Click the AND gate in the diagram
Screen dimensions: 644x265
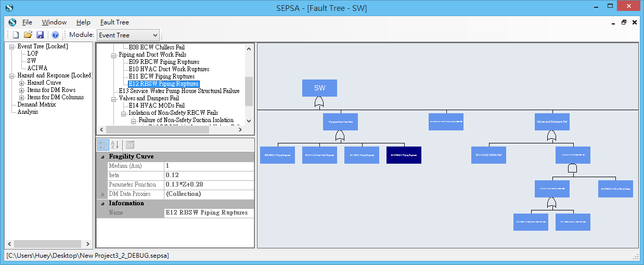pos(572,168)
